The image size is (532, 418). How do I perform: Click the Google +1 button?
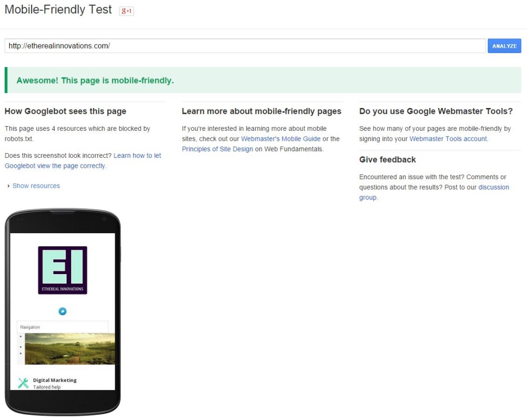[x=127, y=11]
